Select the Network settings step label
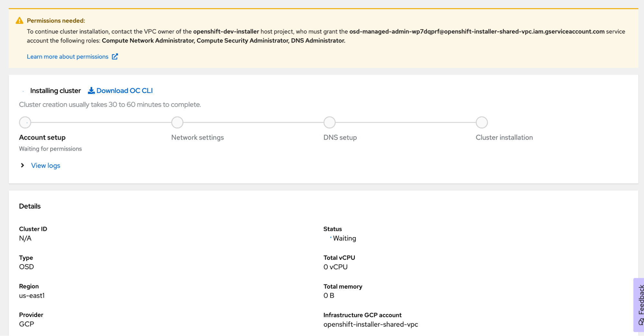The image size is (644, 336). click(x=197, y=137)
